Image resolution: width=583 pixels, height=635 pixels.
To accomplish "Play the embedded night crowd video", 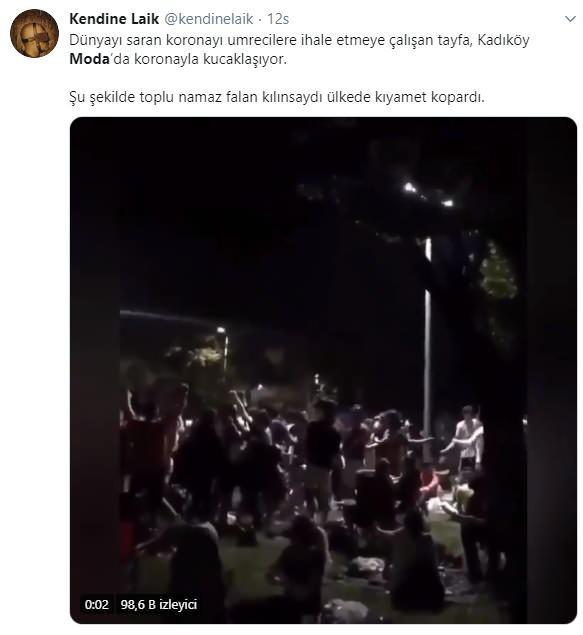I will pyautogui.click(x=323, y=370).
